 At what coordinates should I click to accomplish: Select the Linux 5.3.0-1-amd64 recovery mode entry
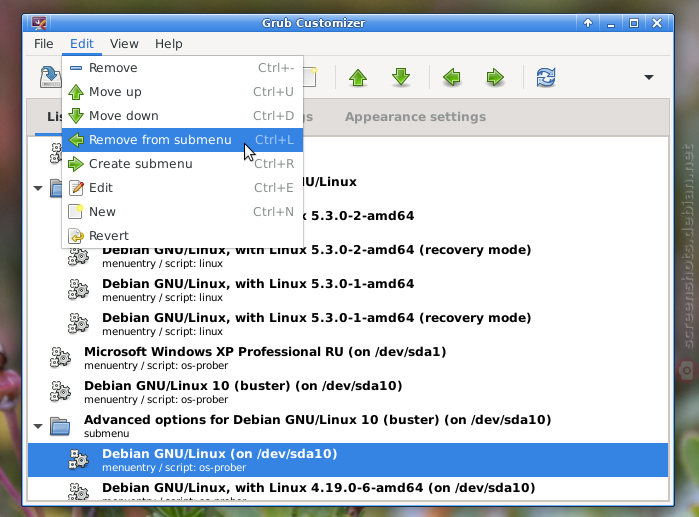pyautogui.click(x=348, y=324)
